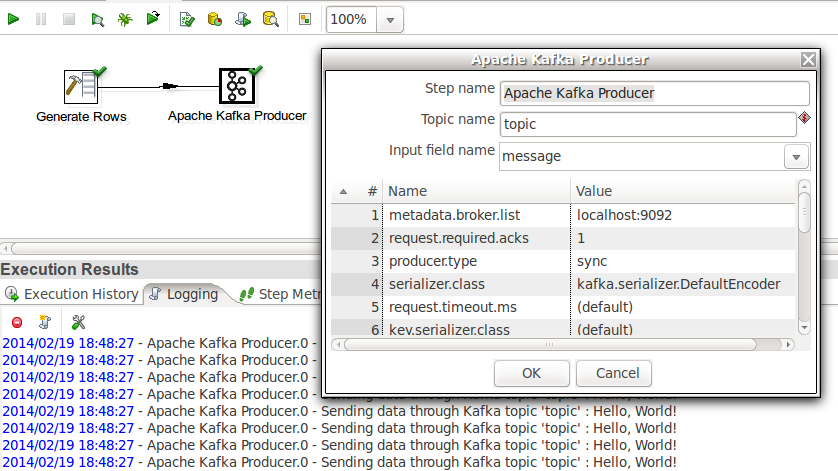Close the Apache Kafka Producer dialog
Image resolution: width=838 pixels, height=471 pixels.
808,59
